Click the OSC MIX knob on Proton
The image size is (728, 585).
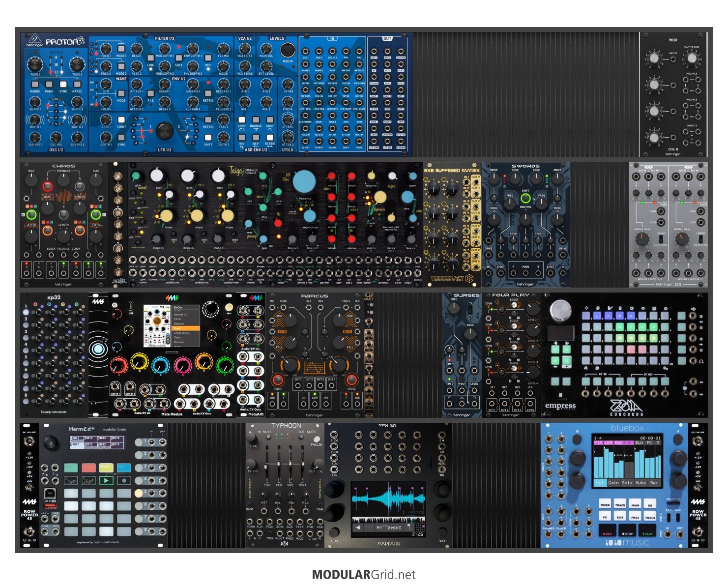56,137
